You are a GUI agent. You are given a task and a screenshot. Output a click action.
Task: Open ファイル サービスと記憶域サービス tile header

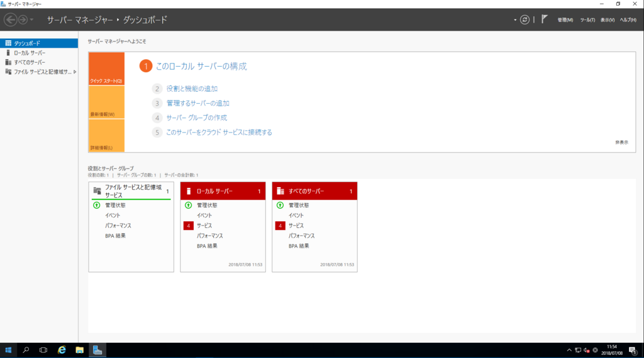click(131, 191)
